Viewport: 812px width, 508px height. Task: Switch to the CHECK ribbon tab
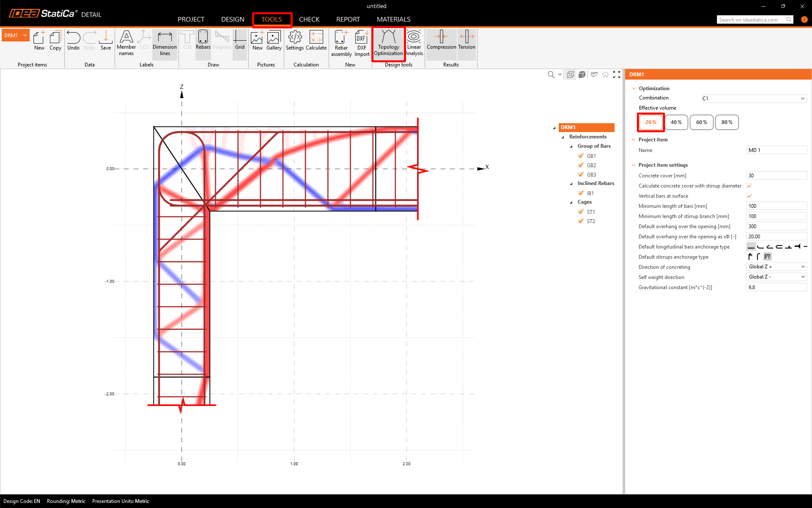coord(309,19)
